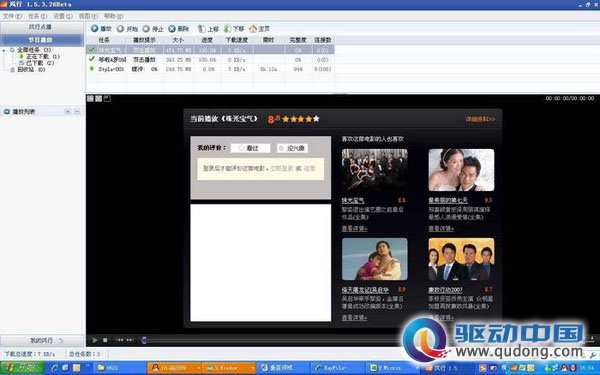
Task: Open the Task (任务) menu
Action: [37, 16]
